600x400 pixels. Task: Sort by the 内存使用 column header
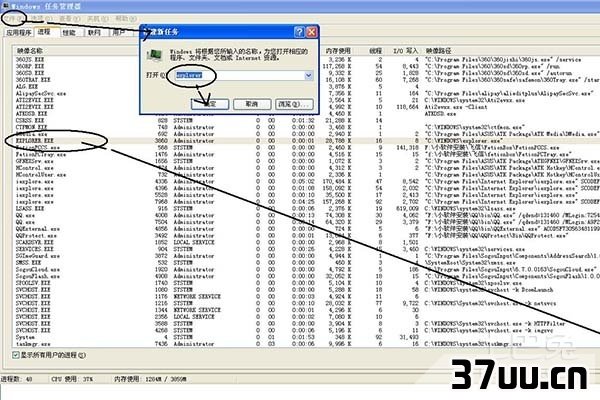coord(338,51)
